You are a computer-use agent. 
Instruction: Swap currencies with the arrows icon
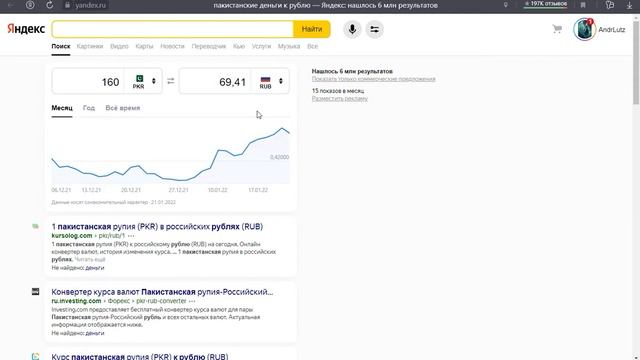click(171, 81)
